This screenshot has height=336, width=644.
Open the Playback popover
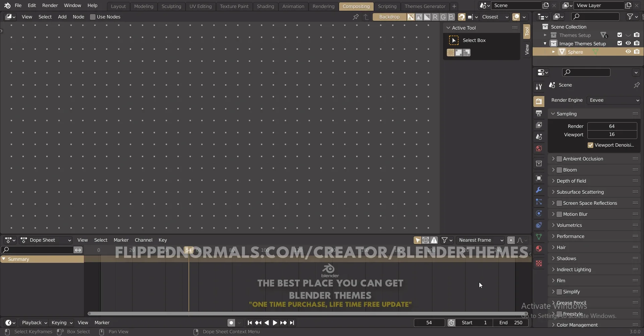pos(34,323)
